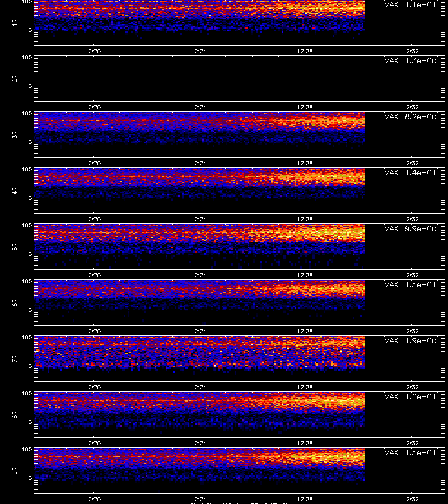The width and height of the screenshot is (448, 504).
Task: Select the MAX: 1.3e+00 readout
Action: coord(410,60)
